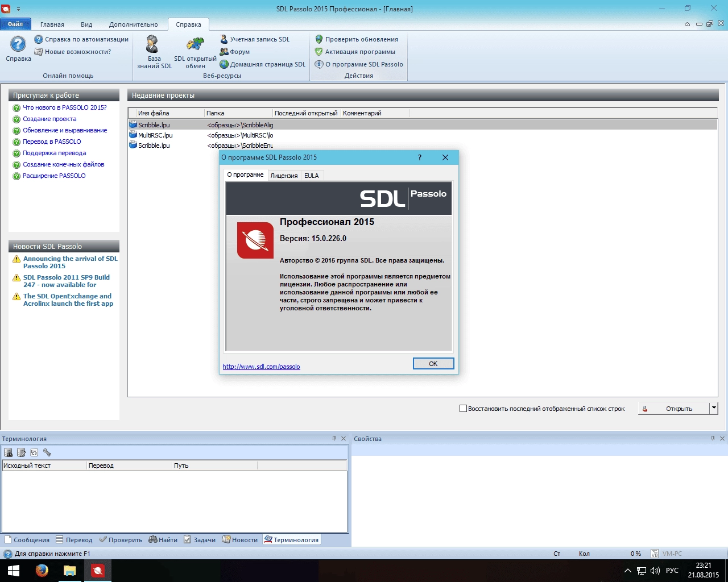Screen dimensions: 728x582
Task: Click third icon in Терминология toolbar
Action: pyautogui.click(x=34, y=452)
